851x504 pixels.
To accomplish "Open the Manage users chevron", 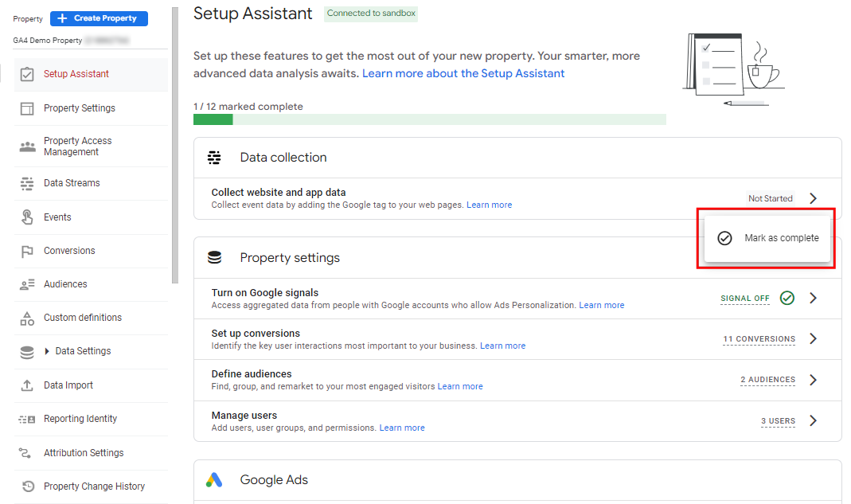I will (x=813, y=420).
